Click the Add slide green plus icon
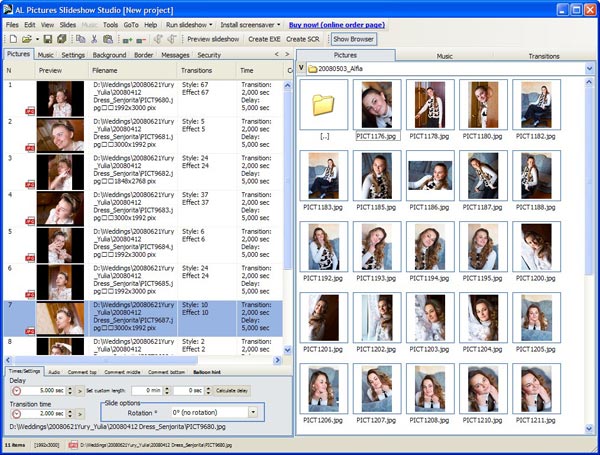This screenshot has height=455, width=600. tap(127, 38)
